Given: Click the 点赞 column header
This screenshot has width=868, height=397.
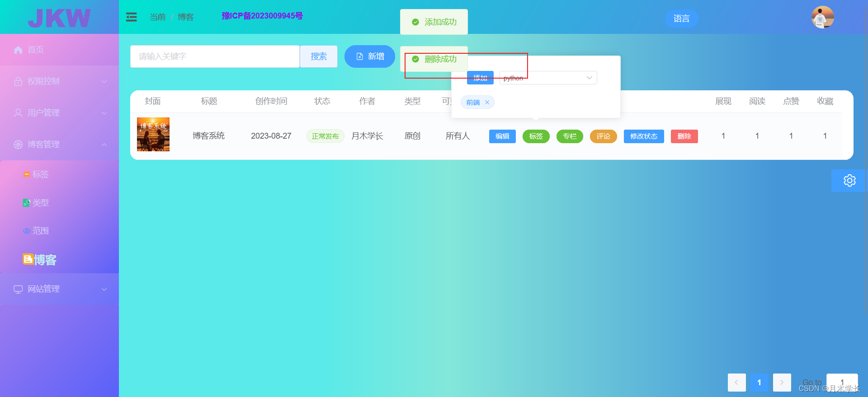Looking at the screenshot, I should 791,101.
